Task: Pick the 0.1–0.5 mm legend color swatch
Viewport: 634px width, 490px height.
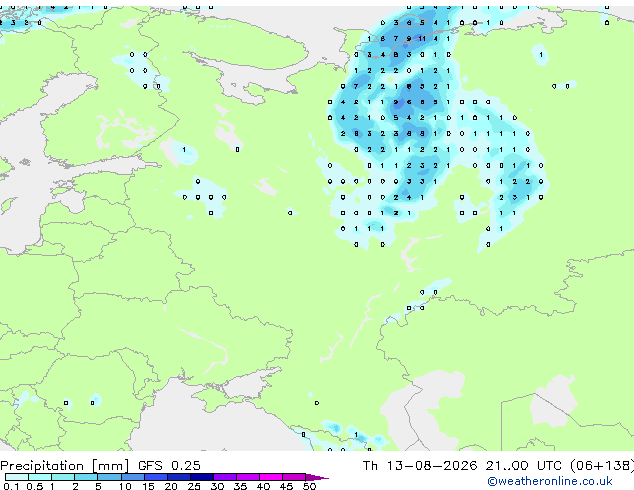Action: [17, 477]
